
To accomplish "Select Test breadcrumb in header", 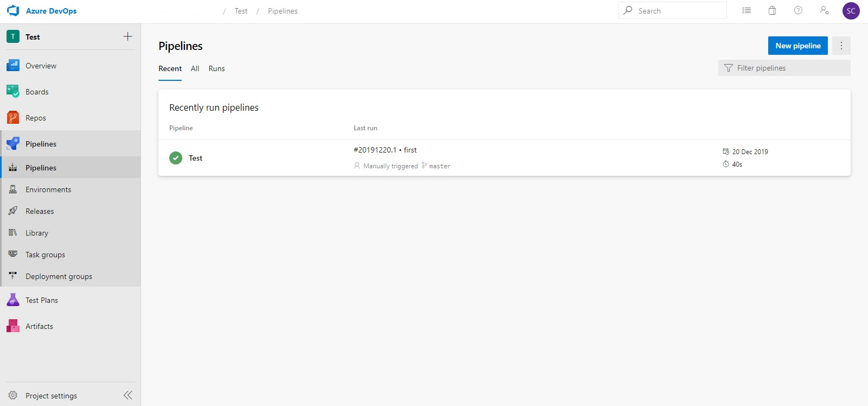I will [241, 11].
